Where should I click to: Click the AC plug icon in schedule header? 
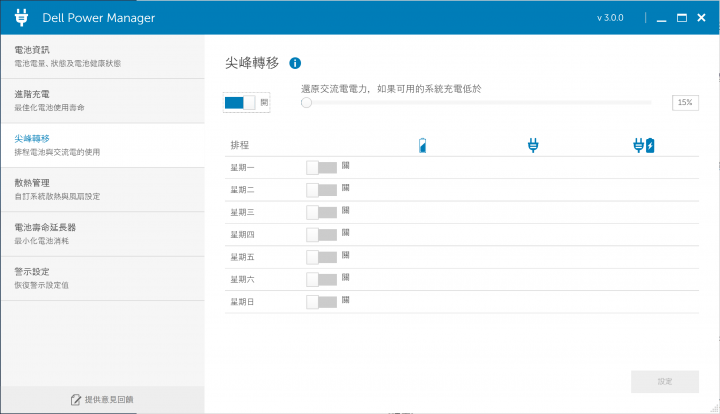point(533,145)
